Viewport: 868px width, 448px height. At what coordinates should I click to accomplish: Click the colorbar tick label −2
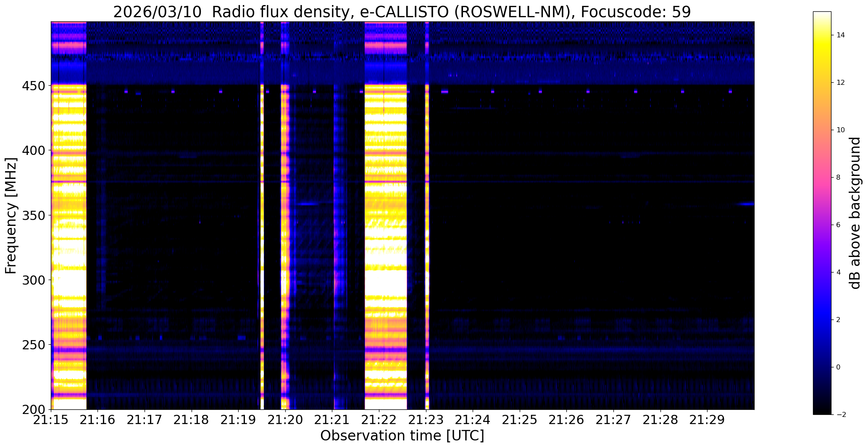(x=841, y=415)
